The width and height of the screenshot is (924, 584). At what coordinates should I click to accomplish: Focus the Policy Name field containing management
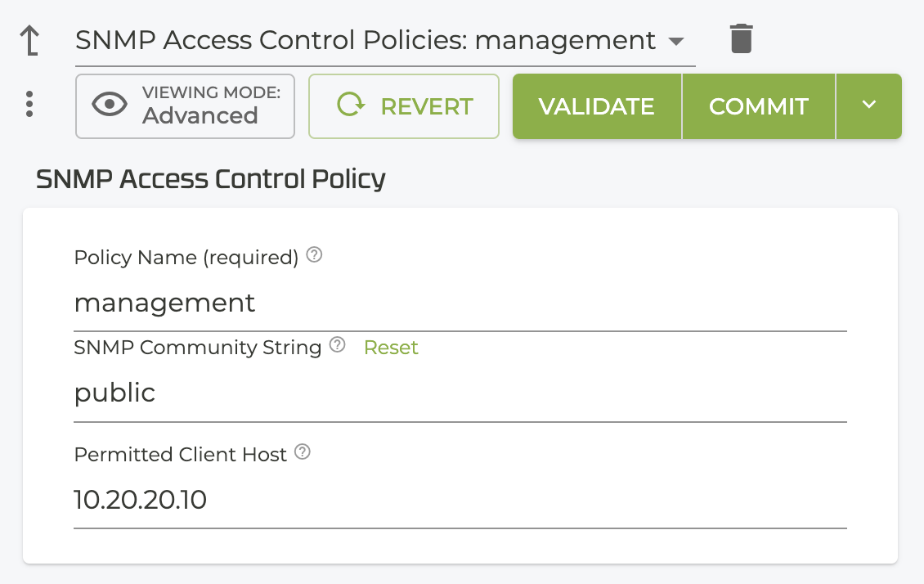pos(460,303)
